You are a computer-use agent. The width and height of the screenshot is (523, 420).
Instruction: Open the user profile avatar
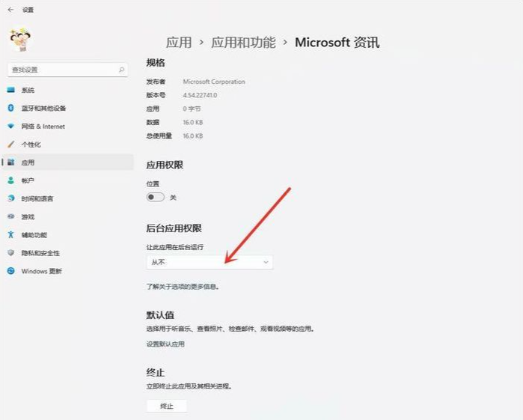pos(20,40)
